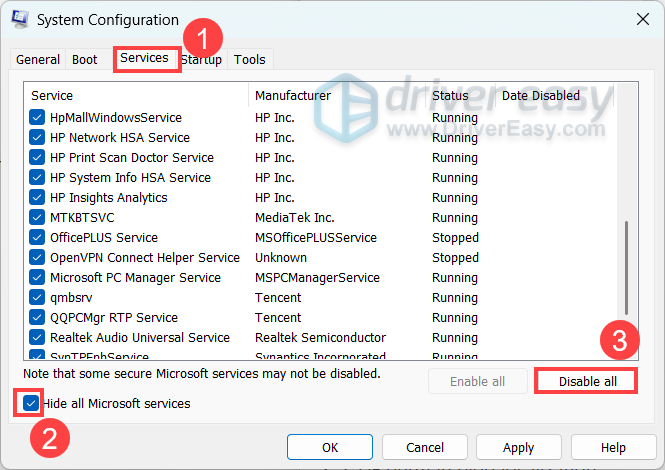Toggle Realtek Audio Universal Service checkbox

click(37, 337)
